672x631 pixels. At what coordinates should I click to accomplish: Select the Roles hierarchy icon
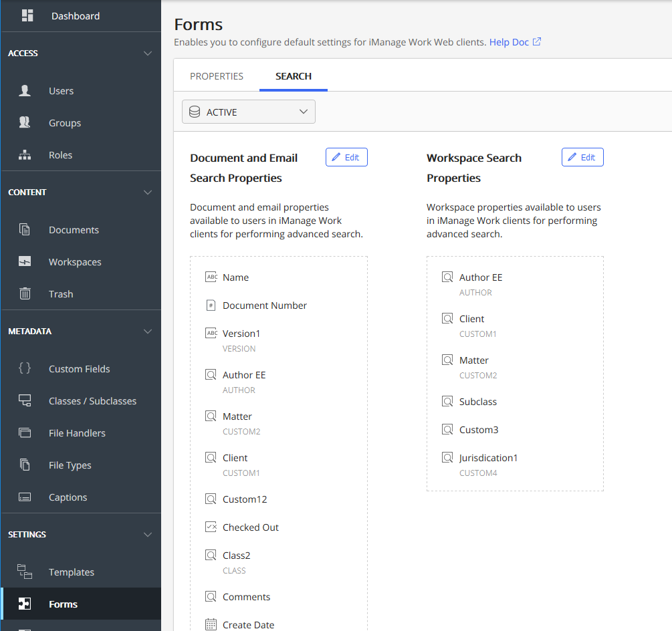tap(25, 155)
